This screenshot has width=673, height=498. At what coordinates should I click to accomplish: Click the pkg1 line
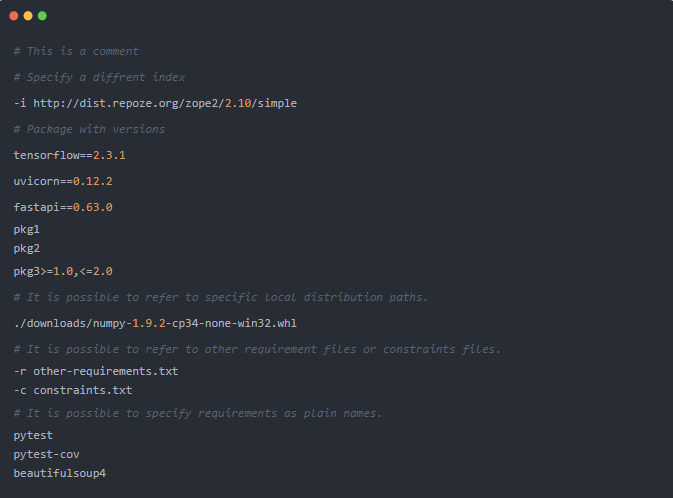pos(27,229)
